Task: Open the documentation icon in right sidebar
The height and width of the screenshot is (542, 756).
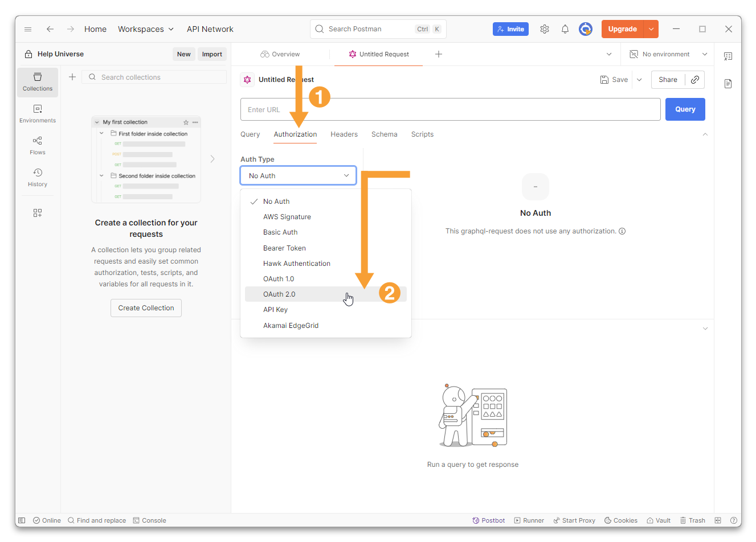Action: coord(728,84)
